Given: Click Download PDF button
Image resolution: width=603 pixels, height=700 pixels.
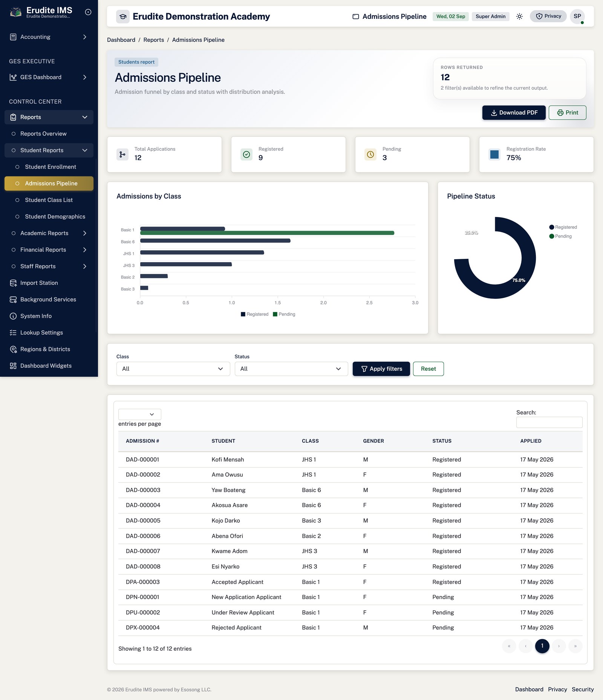Looking at the screenshot, I should pos(514,113).
